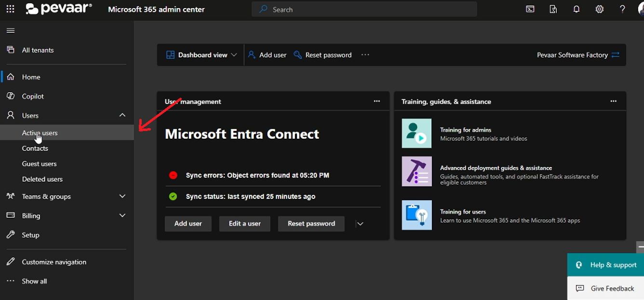Open the notifications bell icon

pos(577,9)
